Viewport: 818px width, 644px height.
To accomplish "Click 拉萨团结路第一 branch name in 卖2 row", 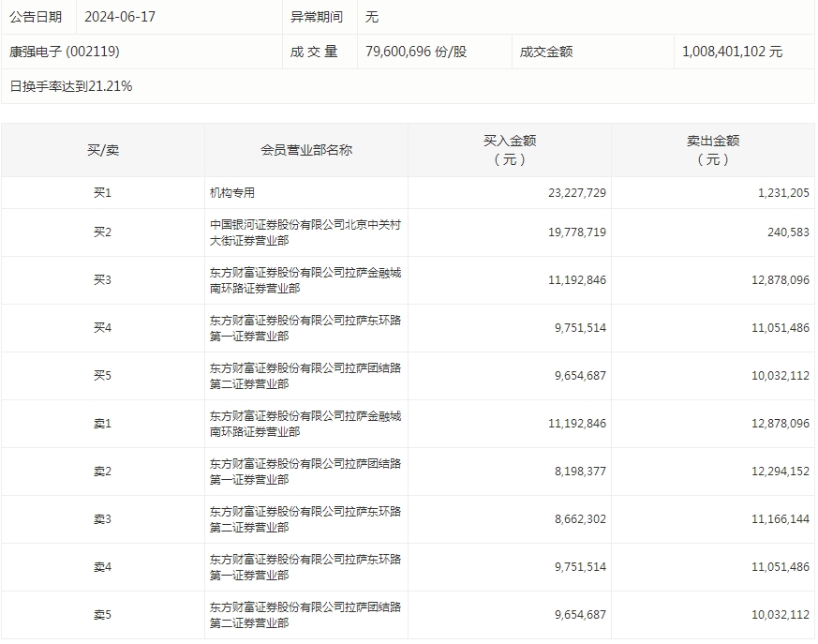I will pyautogui.click(x=305, y=472).
